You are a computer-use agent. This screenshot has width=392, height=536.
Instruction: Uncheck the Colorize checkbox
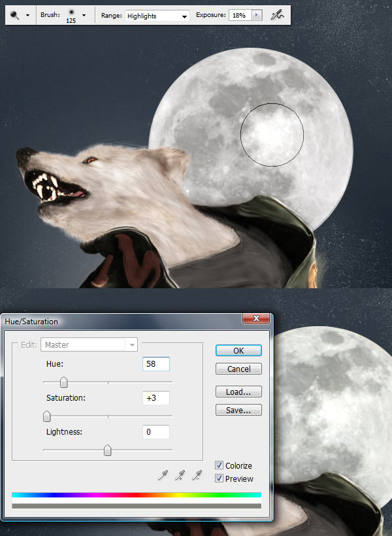[x=219, y=465]
